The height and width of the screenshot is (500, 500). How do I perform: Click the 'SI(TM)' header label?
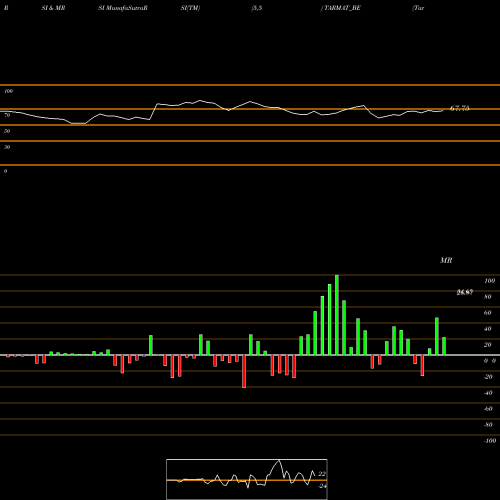[190, 8]
